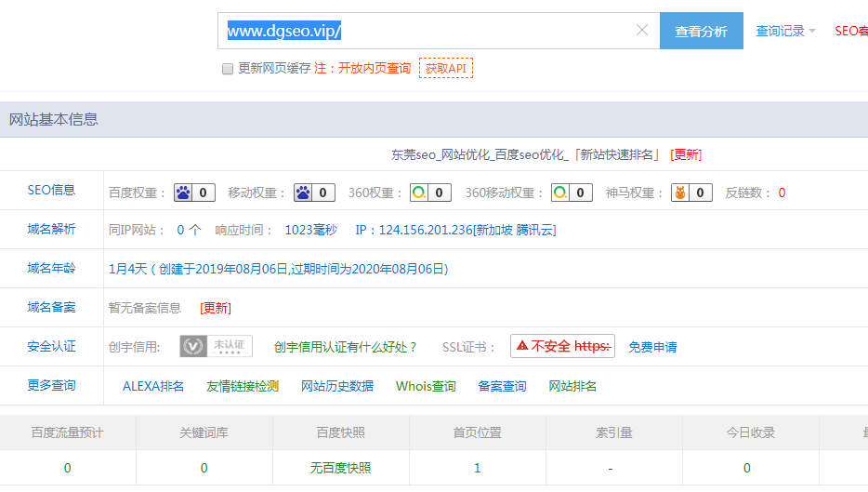The height and width of the screenshot is (492, 868).
Task: Open the 更多查询 row label link
Action: point(51,386)
